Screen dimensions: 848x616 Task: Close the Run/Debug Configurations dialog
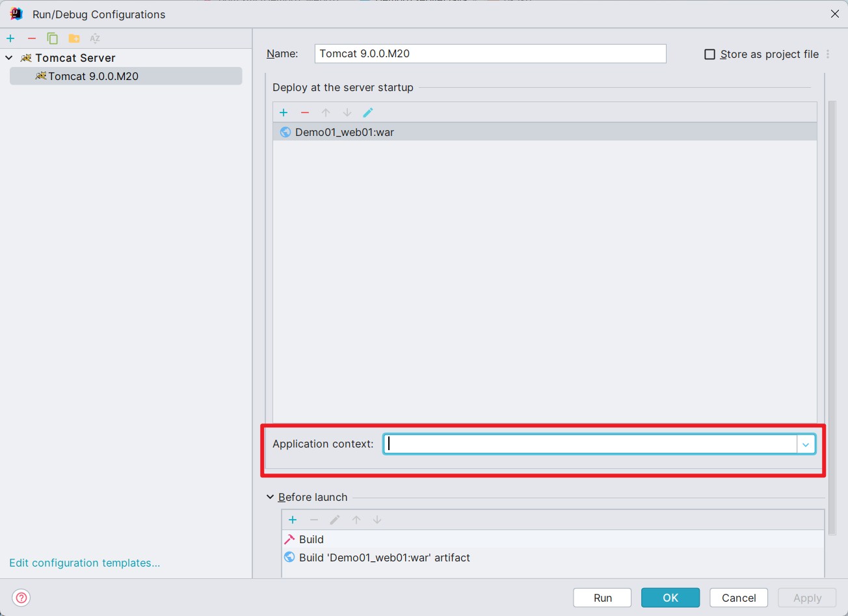click(835, 14)
